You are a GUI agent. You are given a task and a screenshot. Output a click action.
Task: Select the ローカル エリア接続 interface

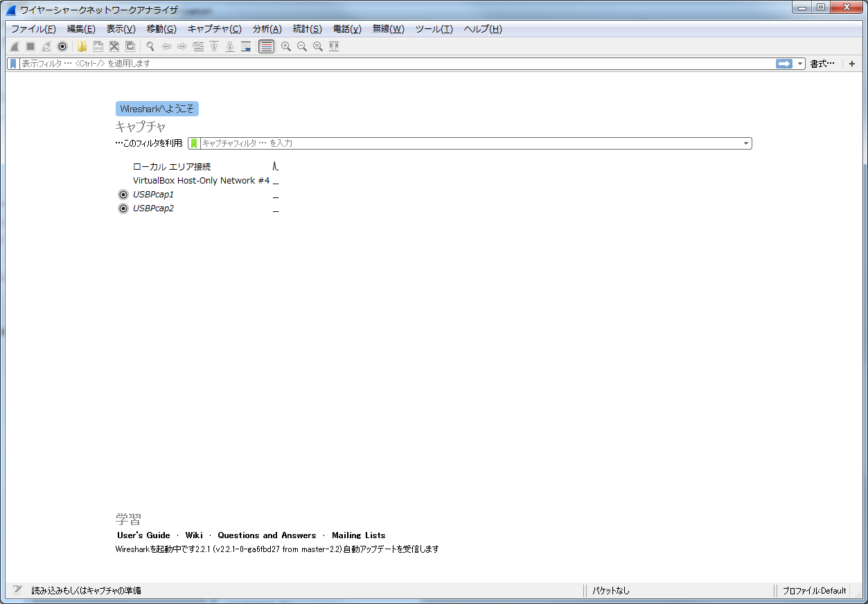(x=172, y=167)
